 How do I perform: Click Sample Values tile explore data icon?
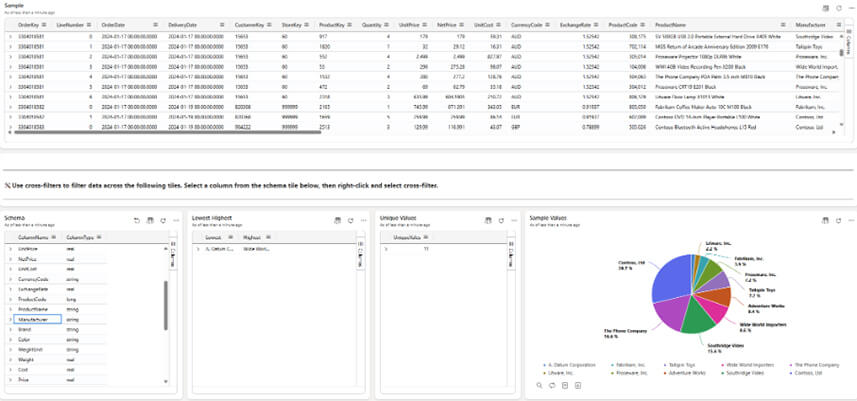[x=825, y=220]
